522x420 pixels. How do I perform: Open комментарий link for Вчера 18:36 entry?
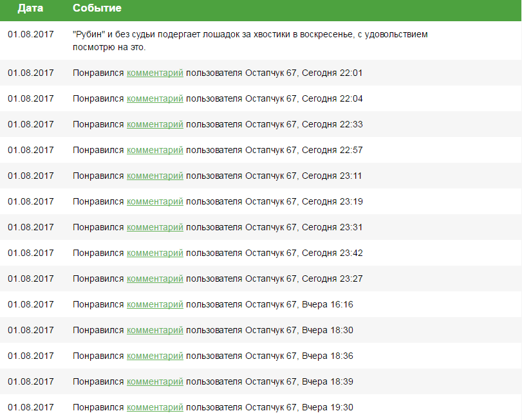[x=155, y=356]
